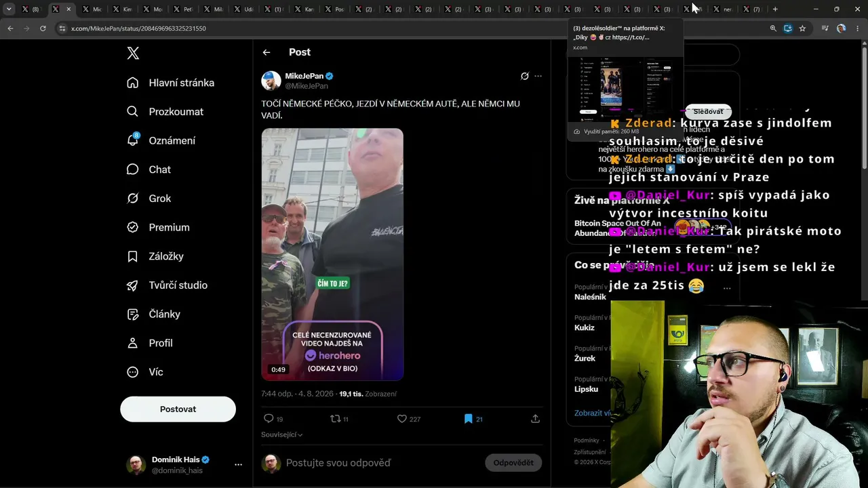868x488 pixels.
Task: Click the back arrow next to Post
Action: [x=267, y=52]
